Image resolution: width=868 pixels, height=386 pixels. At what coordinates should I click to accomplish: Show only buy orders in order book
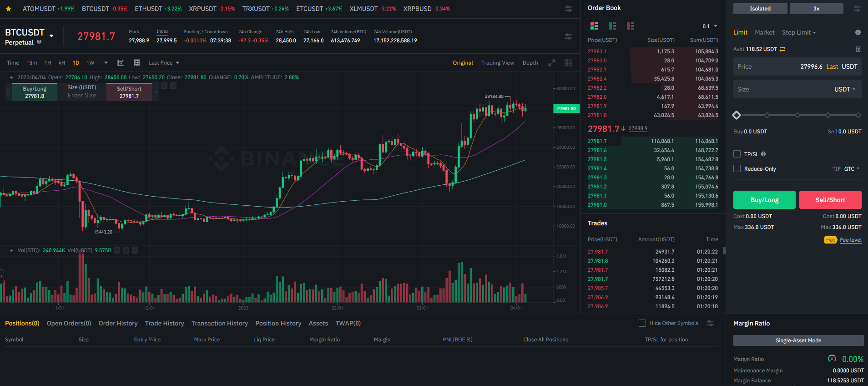click(x=612, y=26)
